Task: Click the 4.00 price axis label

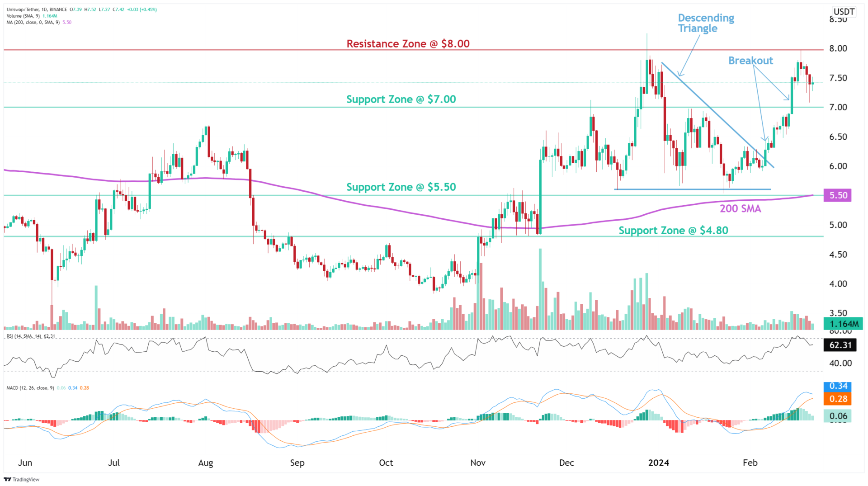Action: [838, 283]
